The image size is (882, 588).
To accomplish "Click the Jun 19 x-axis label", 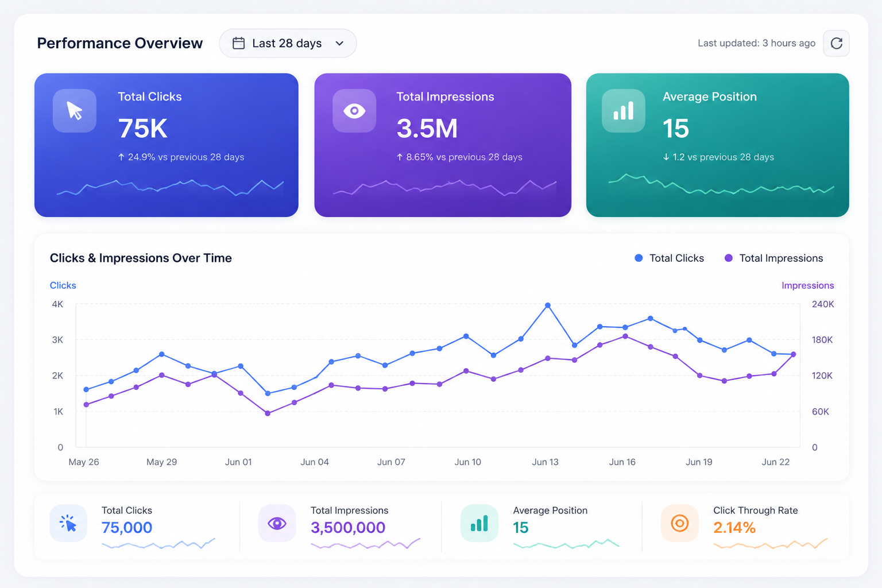I will point(699,462).
